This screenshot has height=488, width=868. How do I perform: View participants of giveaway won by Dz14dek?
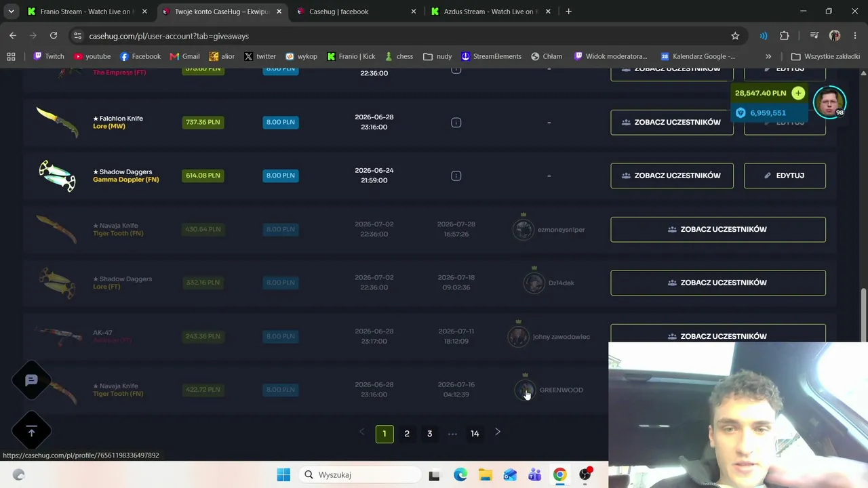[718, 283]
